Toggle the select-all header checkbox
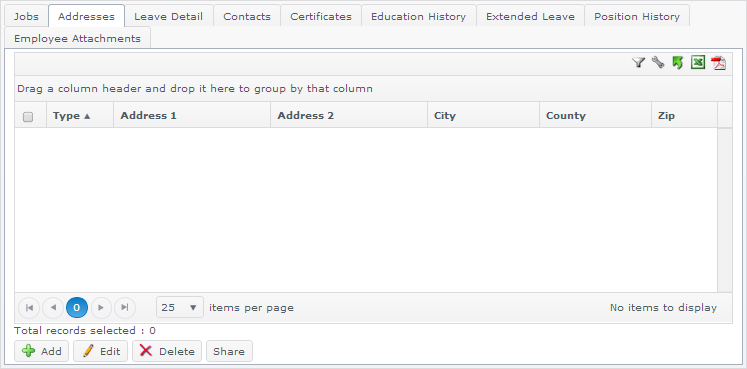747x369 pixels. point(28,117)
